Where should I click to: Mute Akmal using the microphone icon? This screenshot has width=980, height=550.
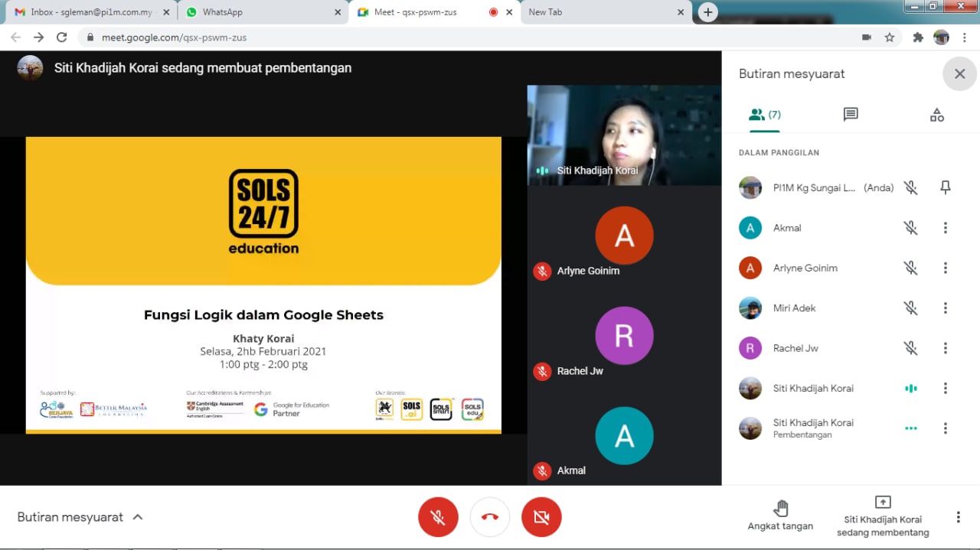910,228
